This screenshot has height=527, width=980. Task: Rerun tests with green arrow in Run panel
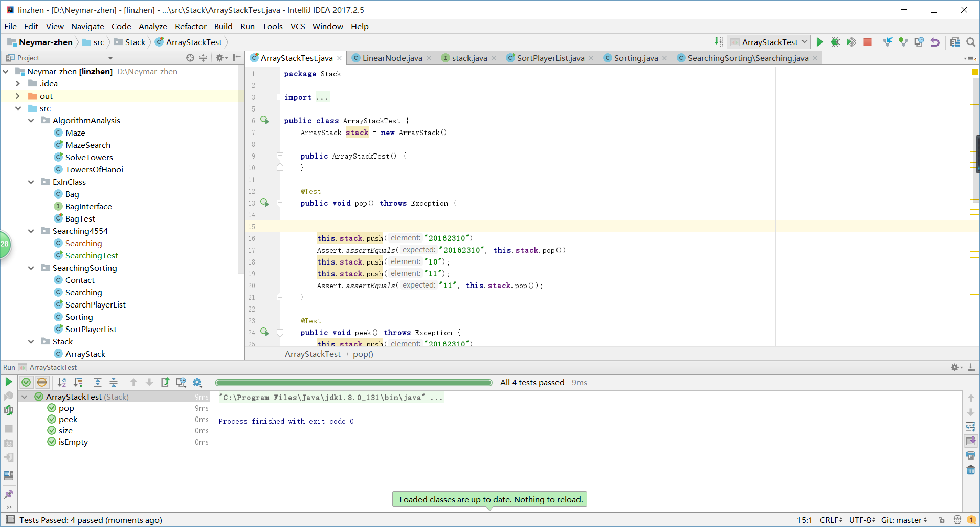(9, 382)
